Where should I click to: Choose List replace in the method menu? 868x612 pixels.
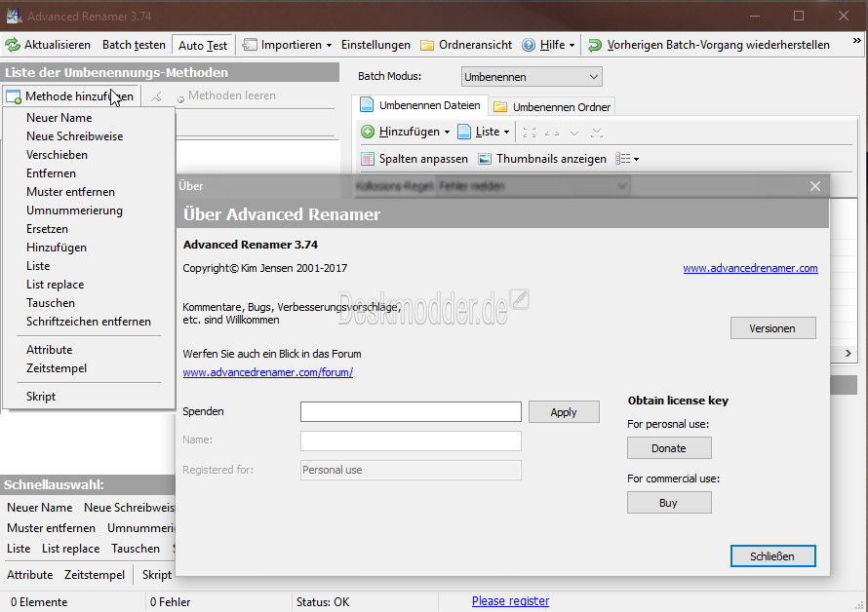(x=55, y=285)
